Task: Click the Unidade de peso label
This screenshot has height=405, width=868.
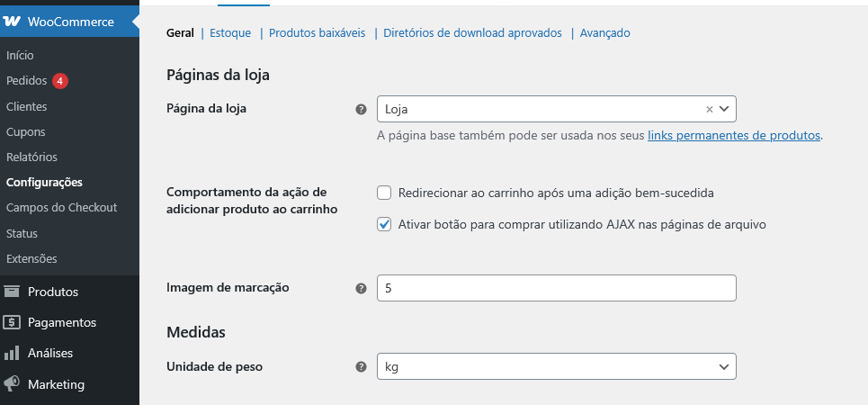Action: pyautogui.click(x=215, y=366)
